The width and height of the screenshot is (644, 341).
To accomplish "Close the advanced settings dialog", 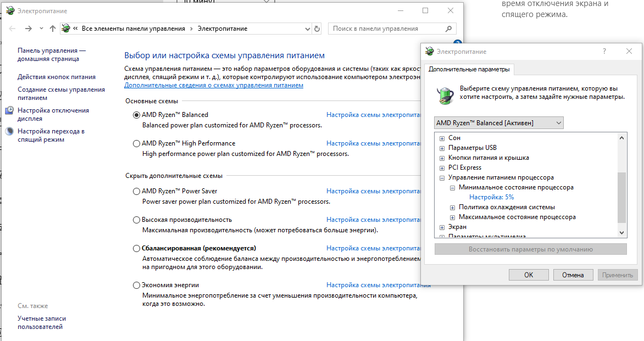I will point(629,51).
